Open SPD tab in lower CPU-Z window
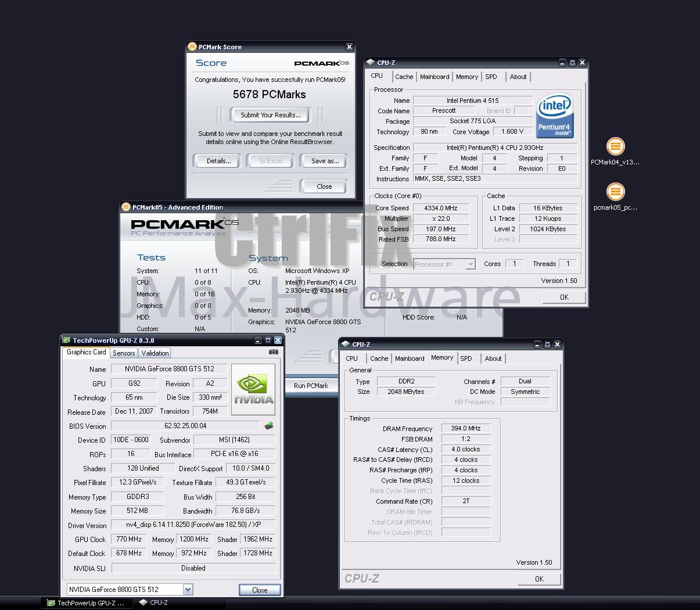 coord(466,358)
